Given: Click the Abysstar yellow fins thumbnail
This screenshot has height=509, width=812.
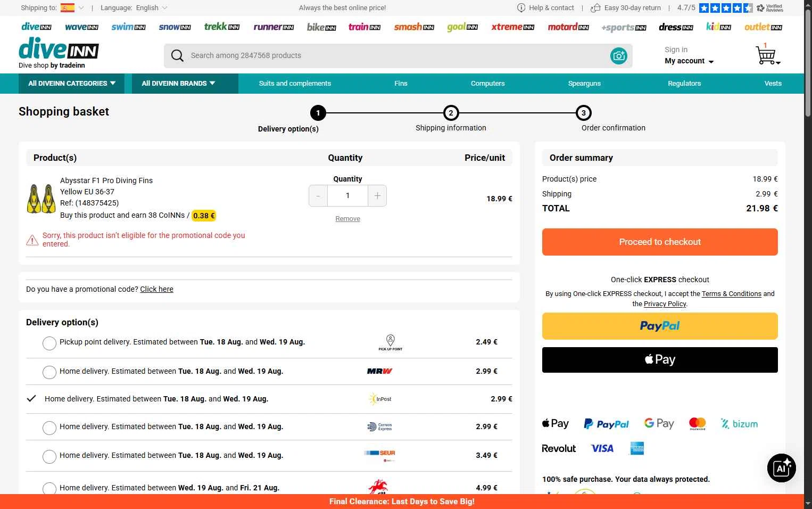Looking at the screenshot, I should pyautogui.click(x=41, y=199).
